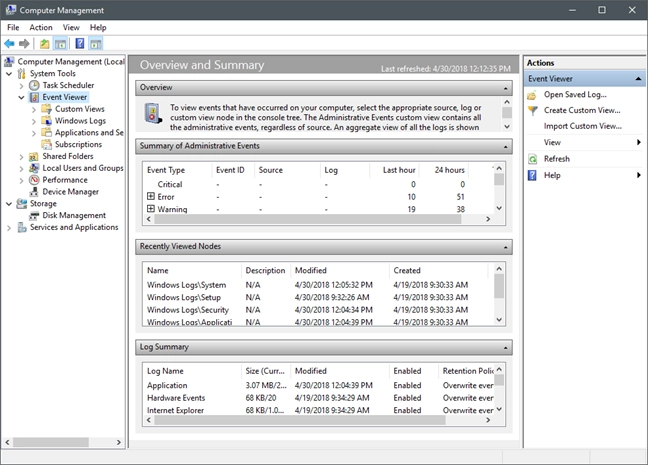Expand the Warning event type row
Viewport: 648px width, 465px height.
151,209
